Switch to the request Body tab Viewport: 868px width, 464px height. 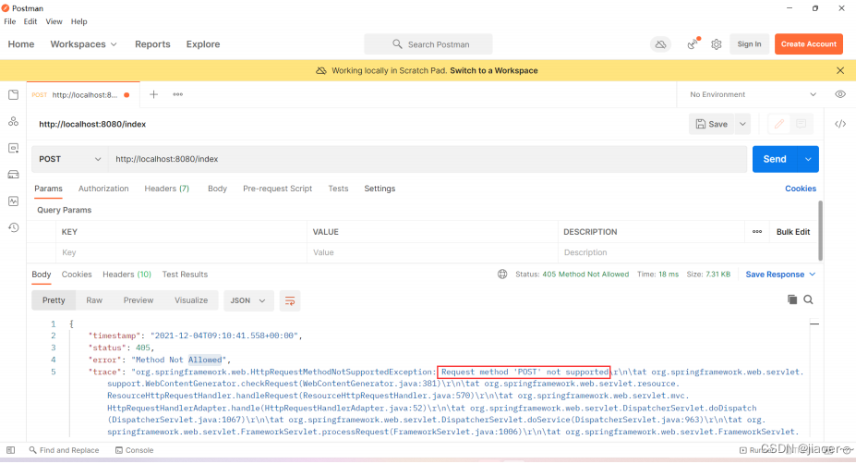[x=217, y=189]
